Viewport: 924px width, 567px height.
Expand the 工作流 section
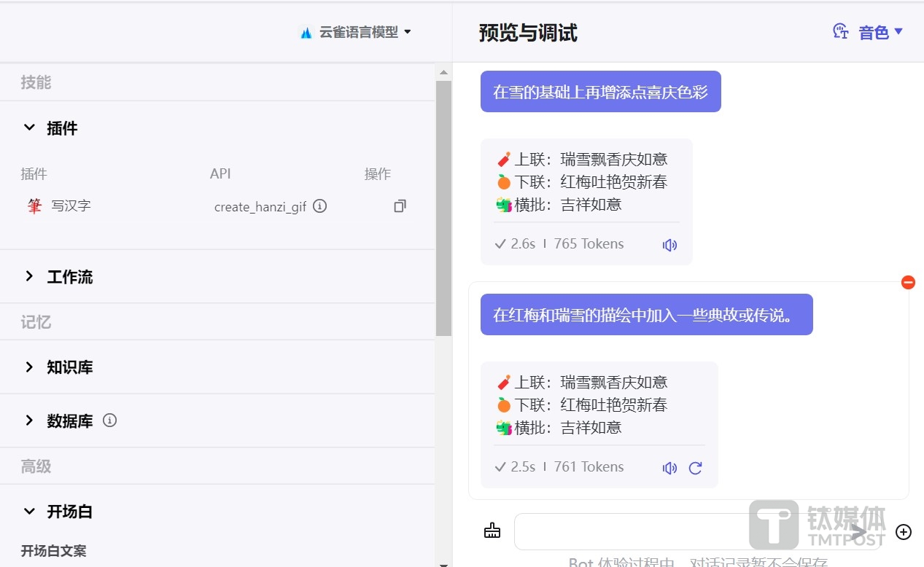point(29,276)
